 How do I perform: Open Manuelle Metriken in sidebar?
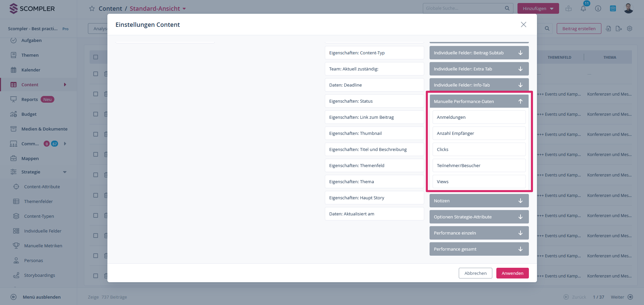43,246
